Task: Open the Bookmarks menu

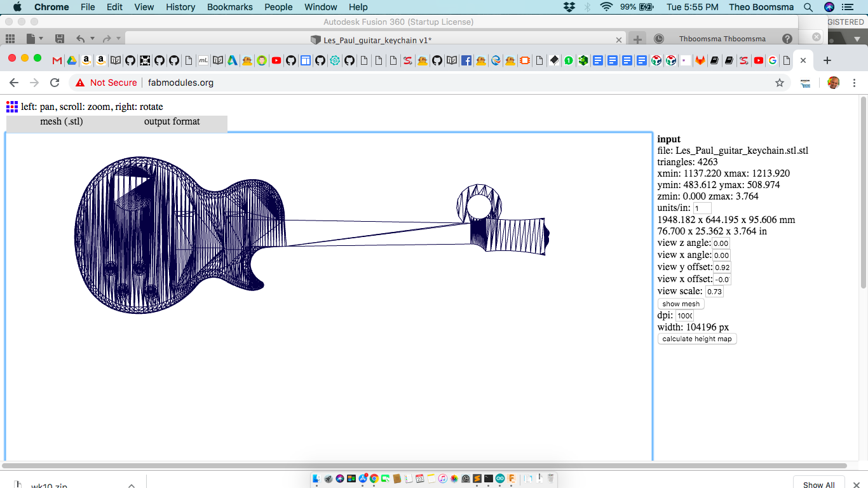Action: pos(230,7)
